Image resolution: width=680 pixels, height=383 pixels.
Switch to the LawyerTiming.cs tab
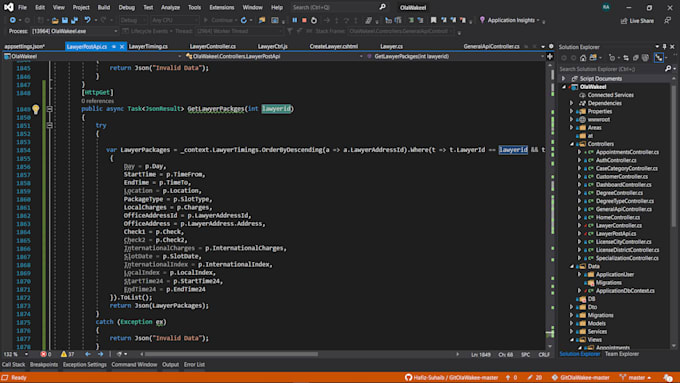pyautogui.click(x=148, y=46)
